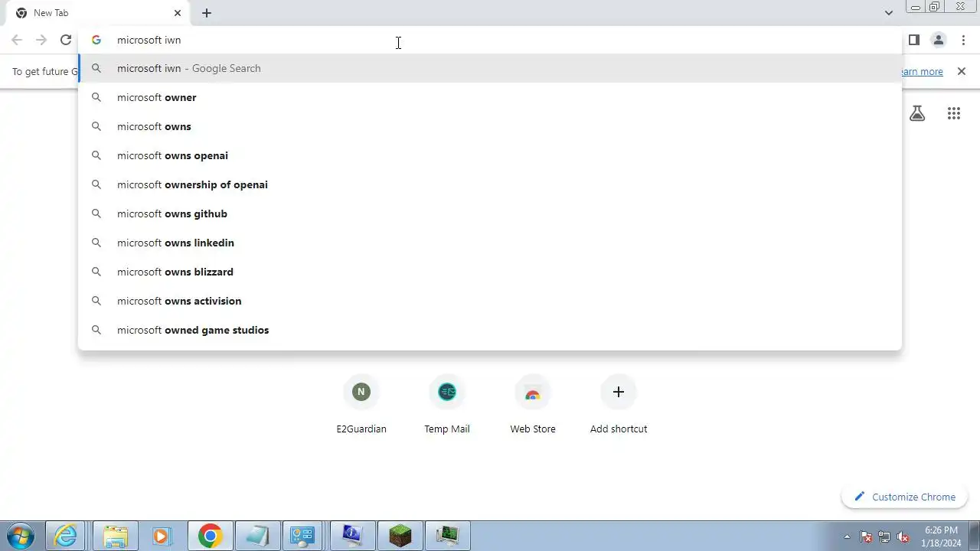980x551 pixels.
Task: Open a new tab with the plus icon
Action: [x=207, y=13]
